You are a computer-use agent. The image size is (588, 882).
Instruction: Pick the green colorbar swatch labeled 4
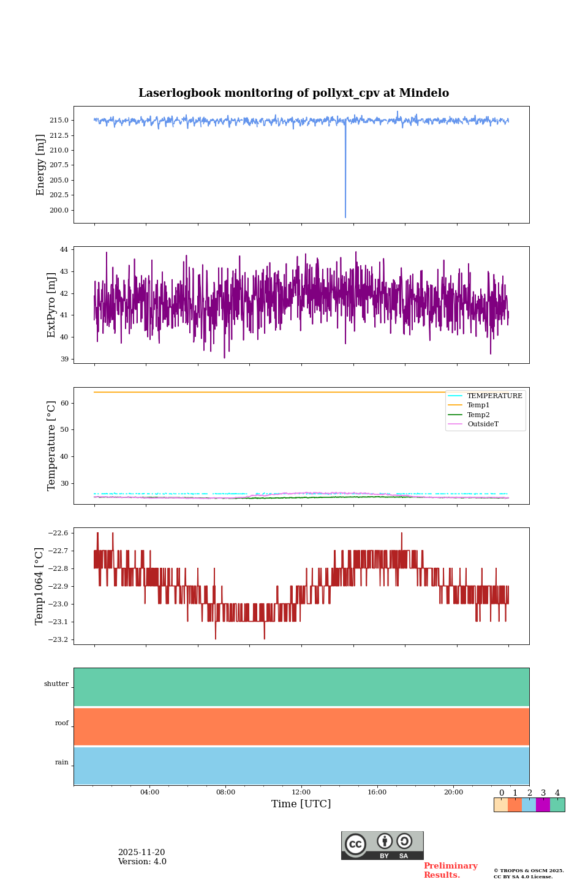click(557, 805)
